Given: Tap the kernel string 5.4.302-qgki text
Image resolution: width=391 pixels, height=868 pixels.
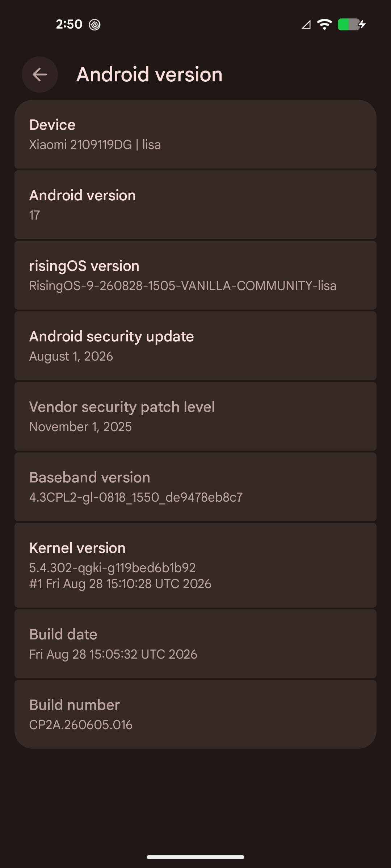Looking at the screenshot, I should (x=112, y=568).
